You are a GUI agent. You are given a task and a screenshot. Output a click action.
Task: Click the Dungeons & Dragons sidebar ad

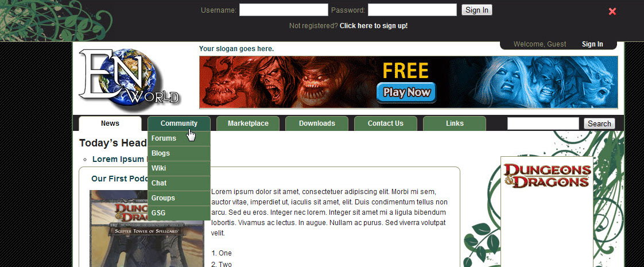click(x=546, y=212)
